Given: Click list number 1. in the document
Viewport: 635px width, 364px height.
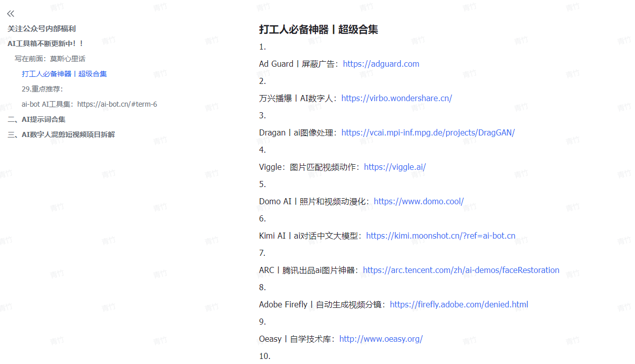Looking at the screenshot, I should tap(262, 47).
